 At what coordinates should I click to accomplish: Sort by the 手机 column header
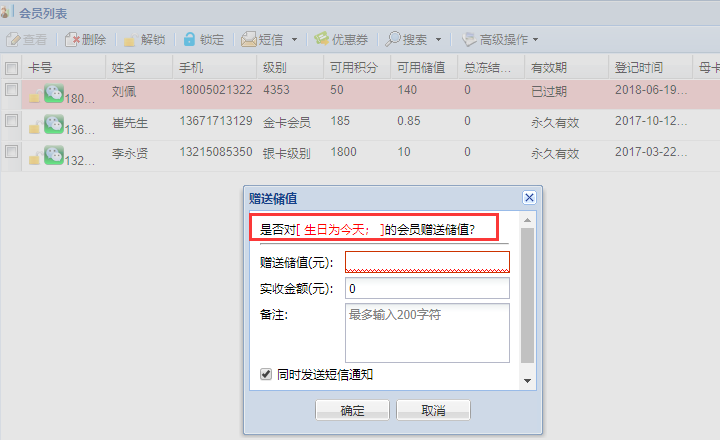tap(214, 68)
